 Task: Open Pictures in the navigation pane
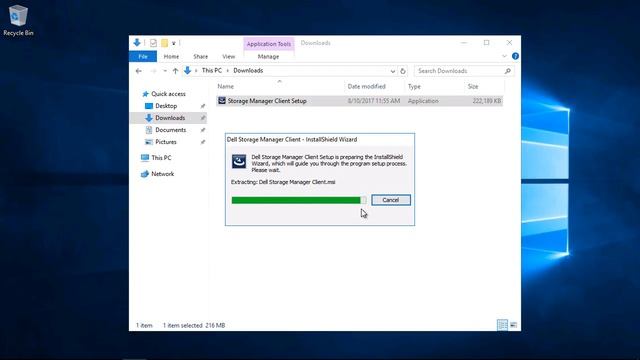coord(166,142)
